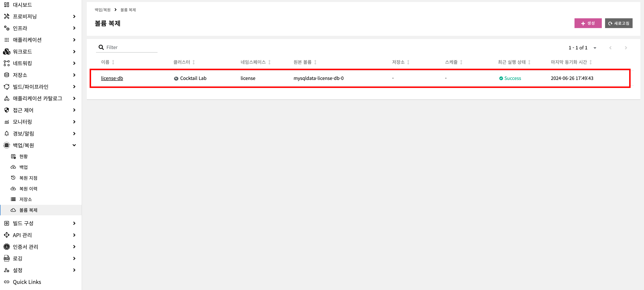Click the certificate management icon
This screenshot has width=644, height=290.
point(7,246)
